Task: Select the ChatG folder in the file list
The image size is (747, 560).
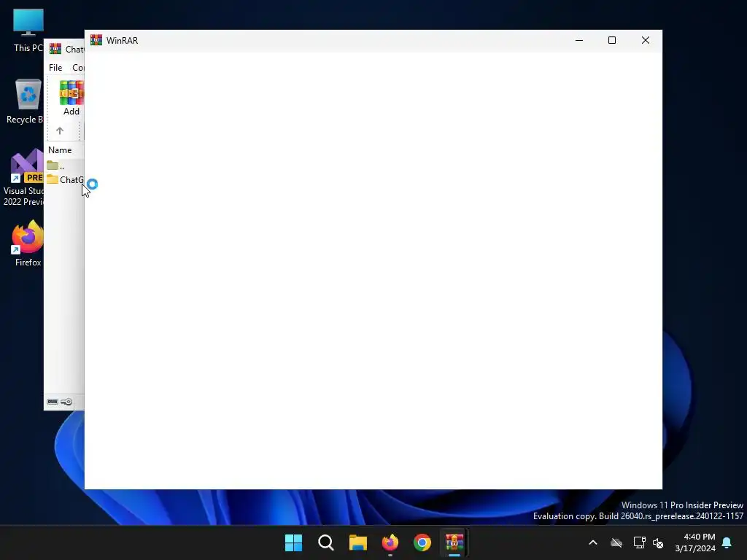Action: (x=65, y=179)
